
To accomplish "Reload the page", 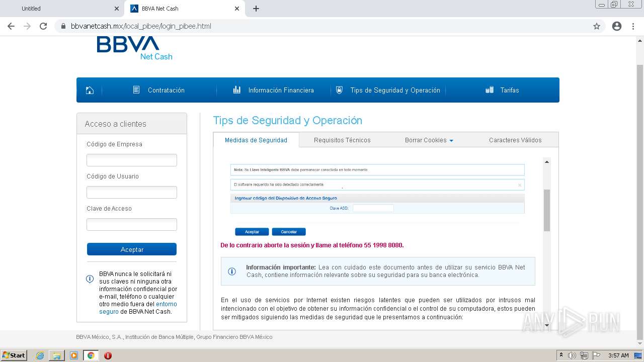I will [x=43, y=26].
